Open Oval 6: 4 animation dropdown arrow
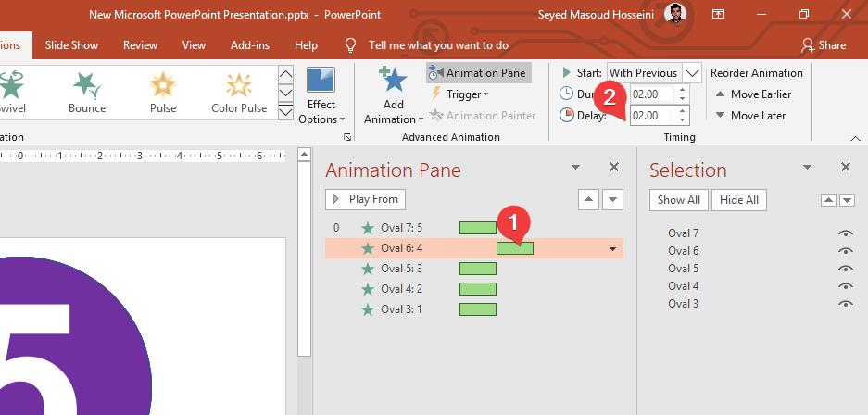 (x=612, y=249)
